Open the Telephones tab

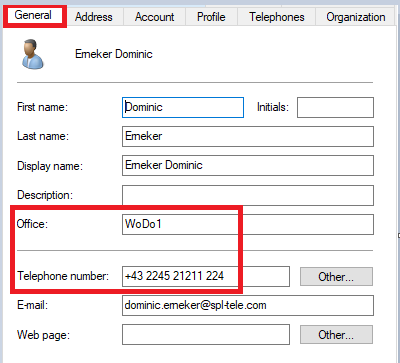coord(277,17)
